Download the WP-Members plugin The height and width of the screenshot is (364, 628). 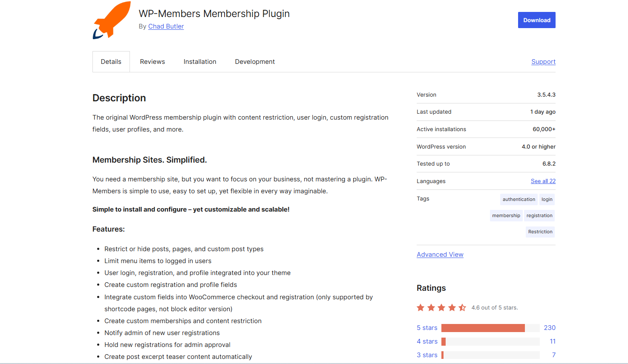pos(537,20)
